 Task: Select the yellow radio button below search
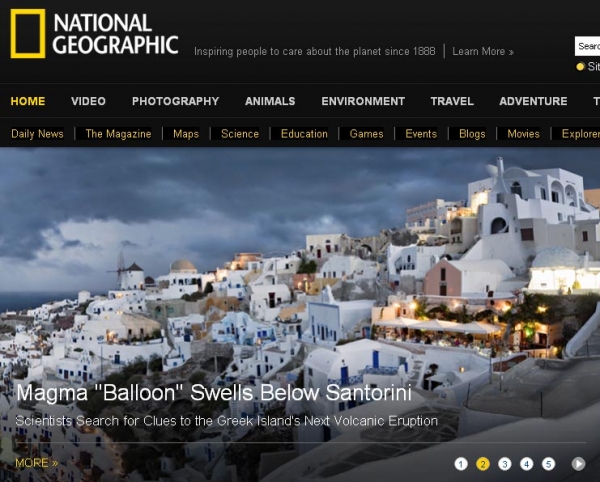click(x=580, y=67)
